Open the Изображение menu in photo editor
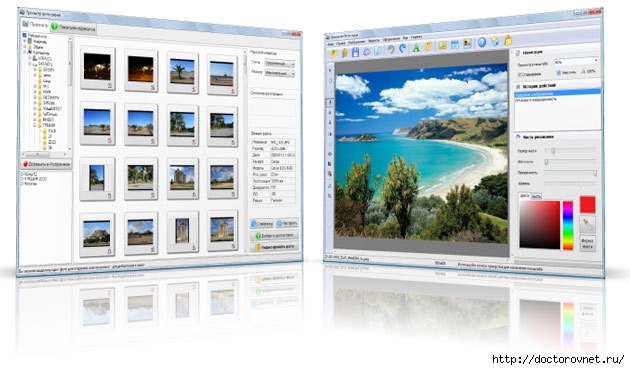Image resolution: width=630 pixels, height=370 pixels. (x=356, y=42)
